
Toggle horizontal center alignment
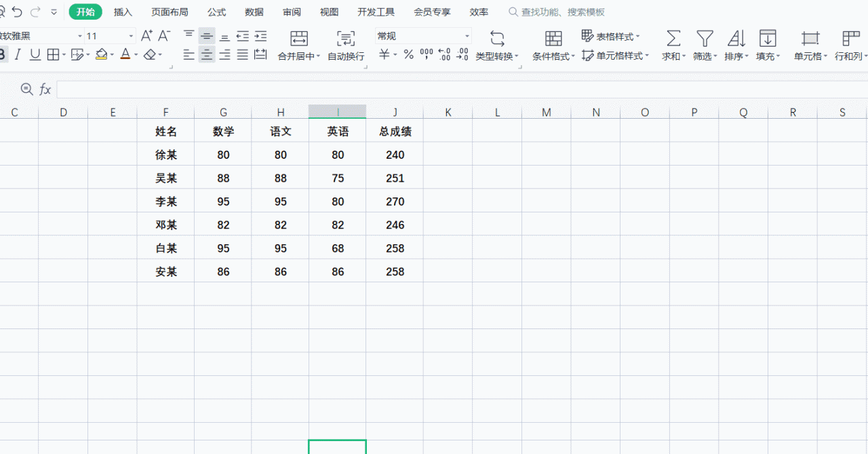207,55
